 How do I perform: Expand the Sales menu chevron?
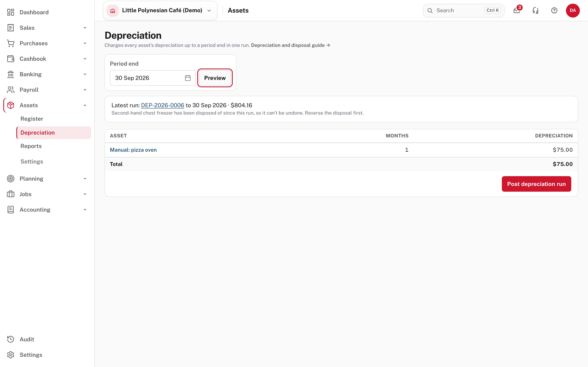(x=85, y=28)
